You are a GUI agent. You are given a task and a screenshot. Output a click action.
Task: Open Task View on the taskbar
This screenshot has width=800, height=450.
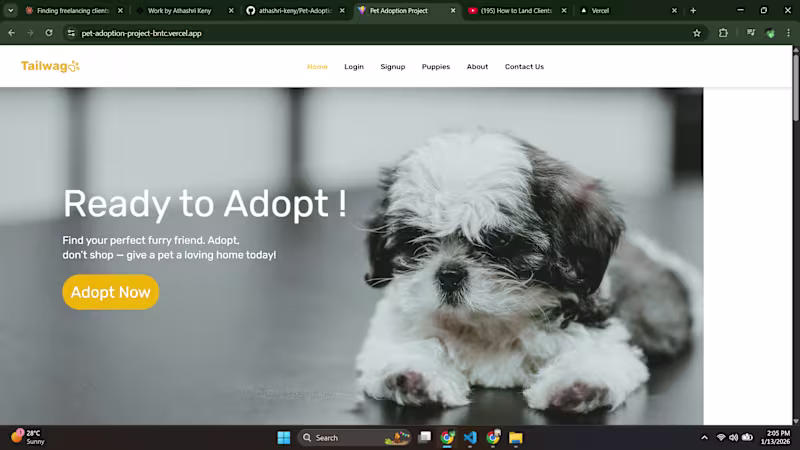pos(424,437)
